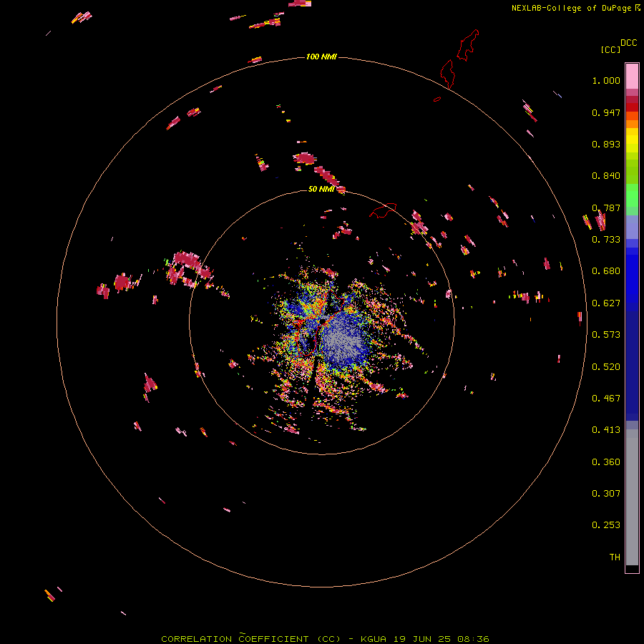Viewport: 644px width, 644px height.
Task: Click the 0.520 scale value
Action: coord(606,367)
